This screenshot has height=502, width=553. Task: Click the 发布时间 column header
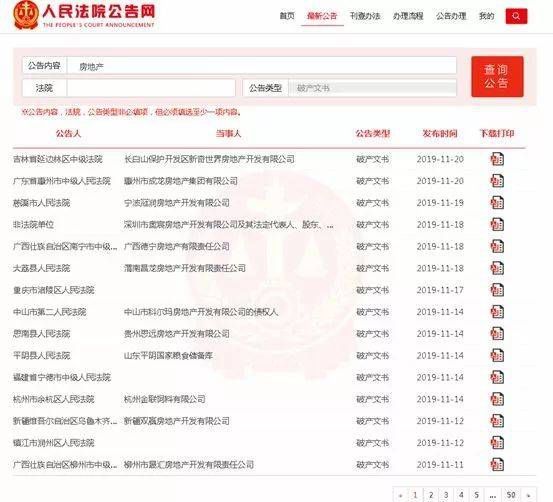440,133
